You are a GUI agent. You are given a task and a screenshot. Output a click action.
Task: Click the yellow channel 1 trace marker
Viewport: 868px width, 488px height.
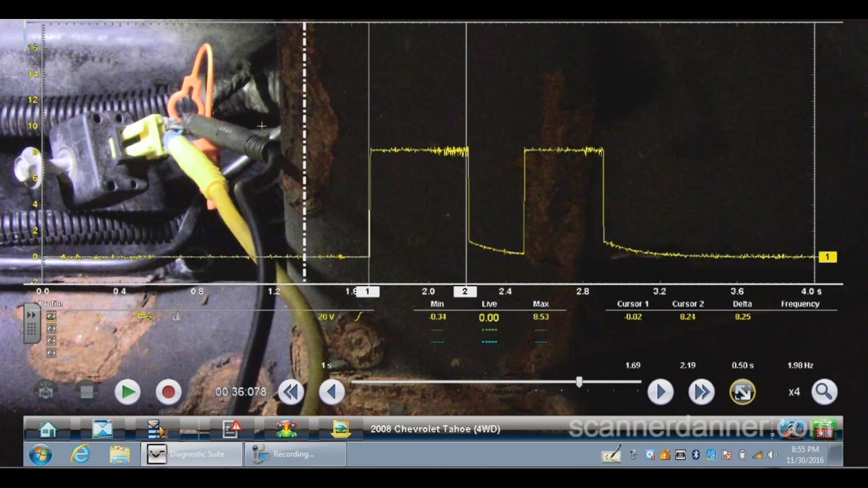point(827,257)
